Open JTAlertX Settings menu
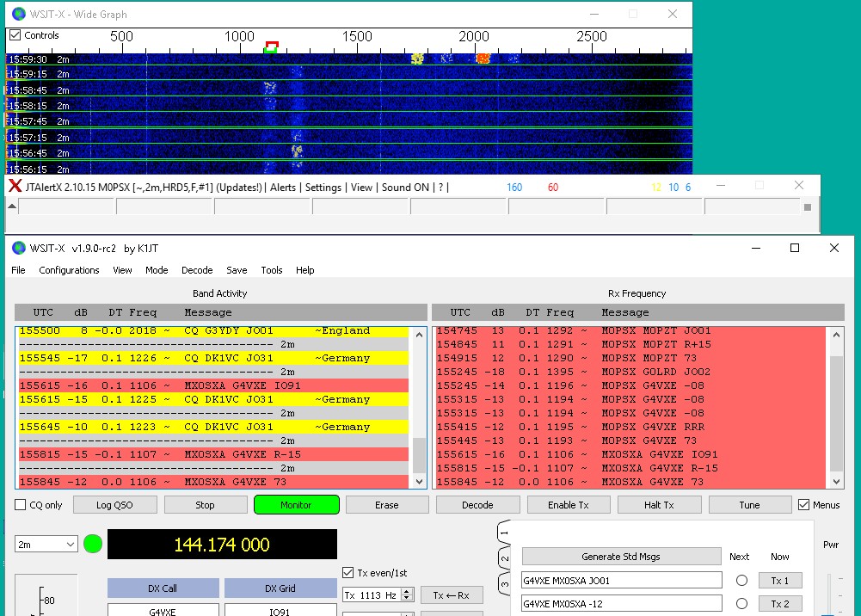The height and width of the screenshot is (616, 861). [323, 188]
